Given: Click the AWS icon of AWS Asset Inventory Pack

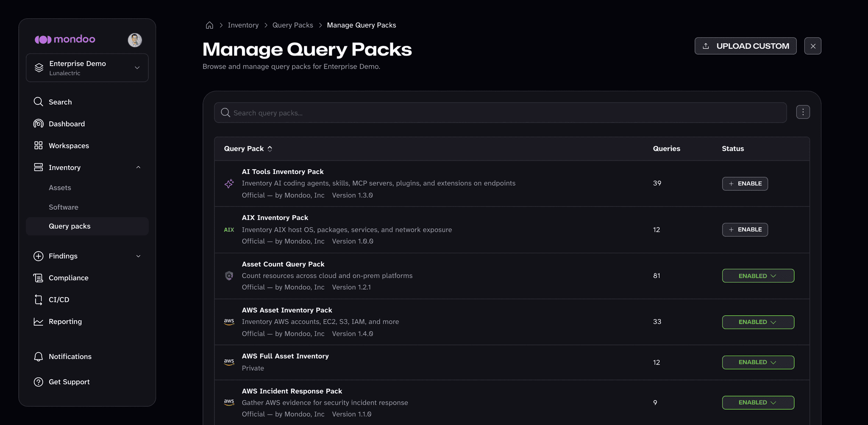Looking at the screenshot, I should tap(229, 322).
